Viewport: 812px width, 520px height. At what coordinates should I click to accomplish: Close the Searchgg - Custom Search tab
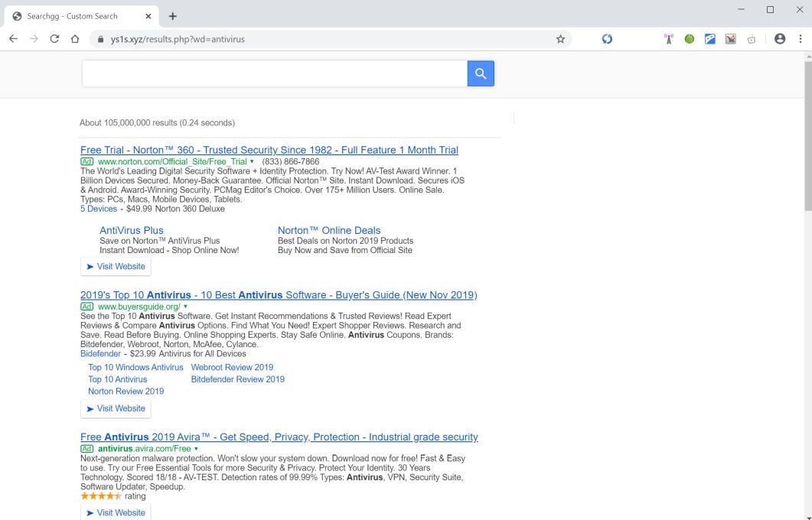tap(148, 17)
